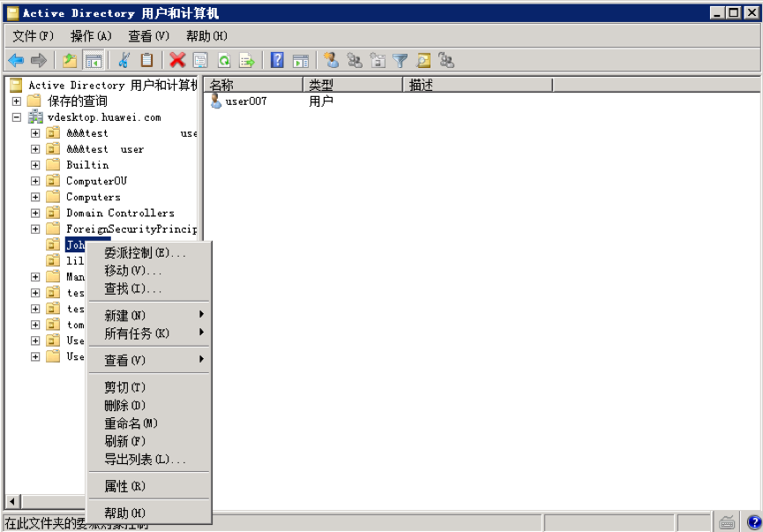763x532 pixels.
Task: Click the vdesktop.huawei.com domain icon
Action: pyautogui.click(x=35, y=117)
